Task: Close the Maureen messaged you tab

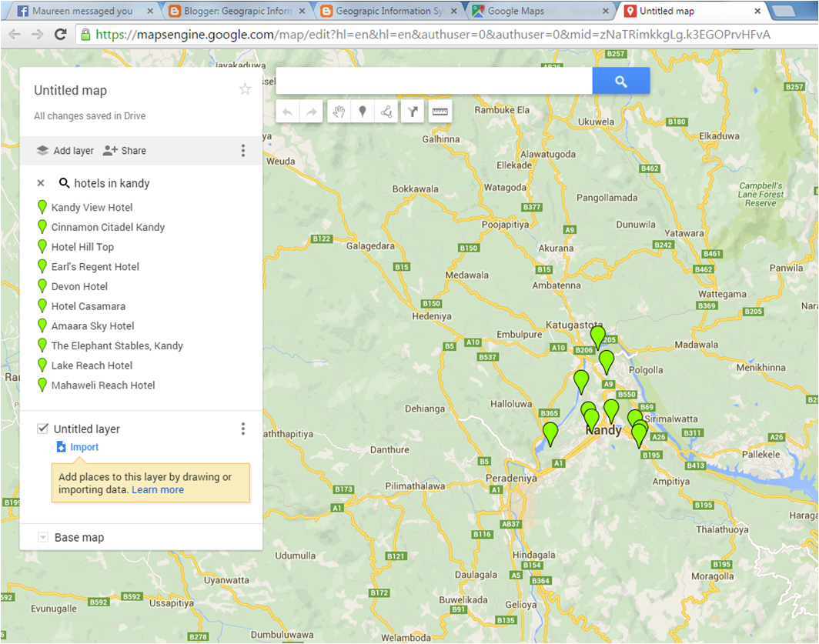Action: (x=150, y=11)
